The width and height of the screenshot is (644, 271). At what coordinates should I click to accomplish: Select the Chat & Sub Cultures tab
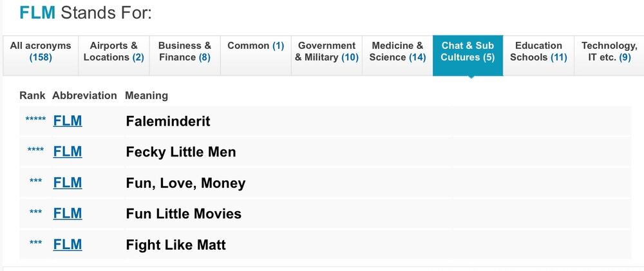coord(468,55)
